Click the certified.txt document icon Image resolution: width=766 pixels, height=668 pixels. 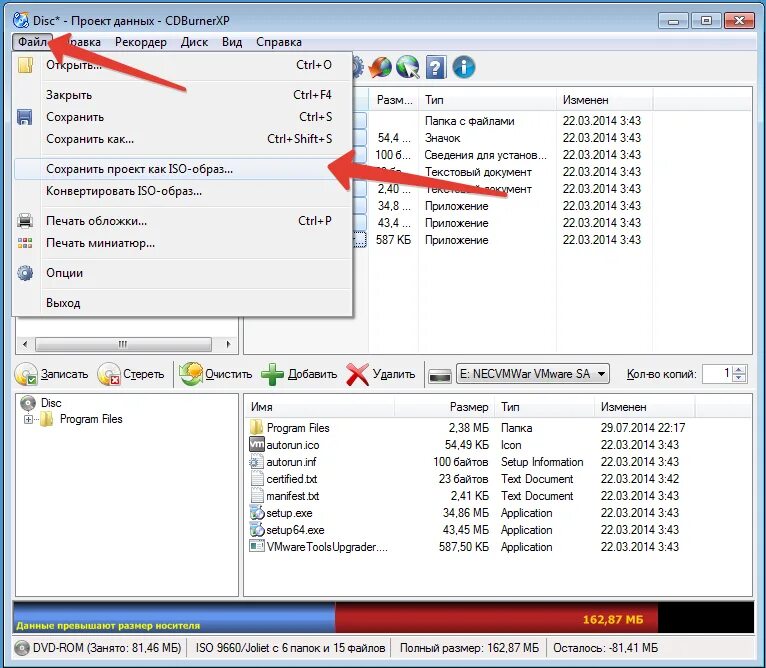pyautogui.click(x=256, y=479)
